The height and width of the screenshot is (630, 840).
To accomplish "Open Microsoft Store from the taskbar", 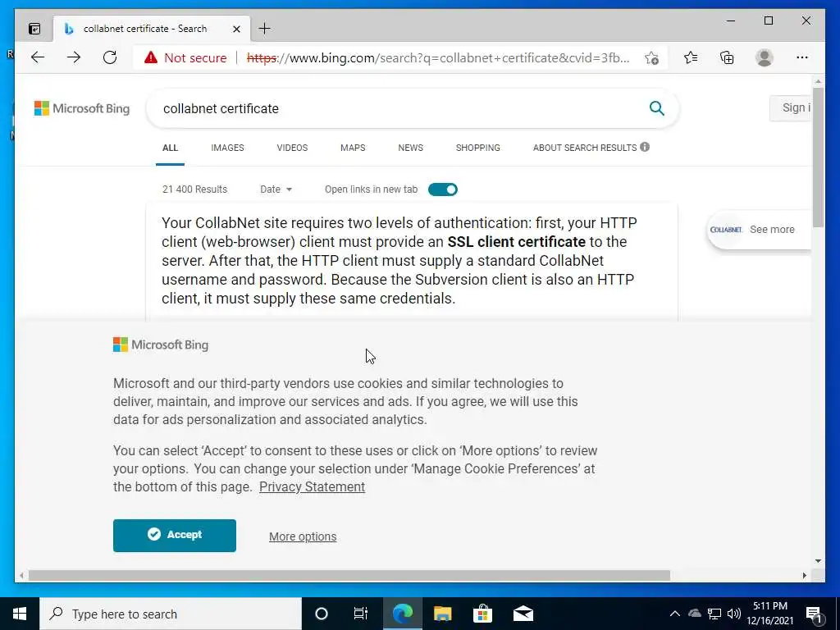I will pyautogui.click(x=482, y=614).
